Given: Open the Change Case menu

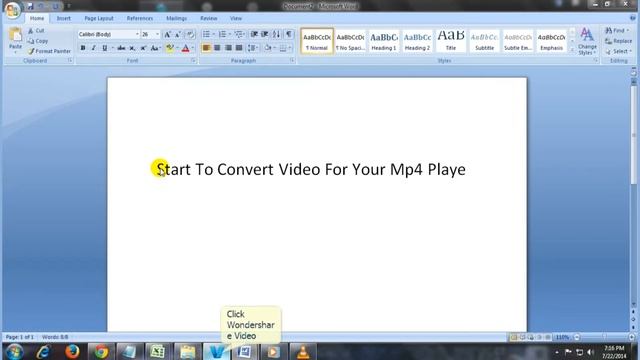Looking at the screenshot, I should (155, 48).
